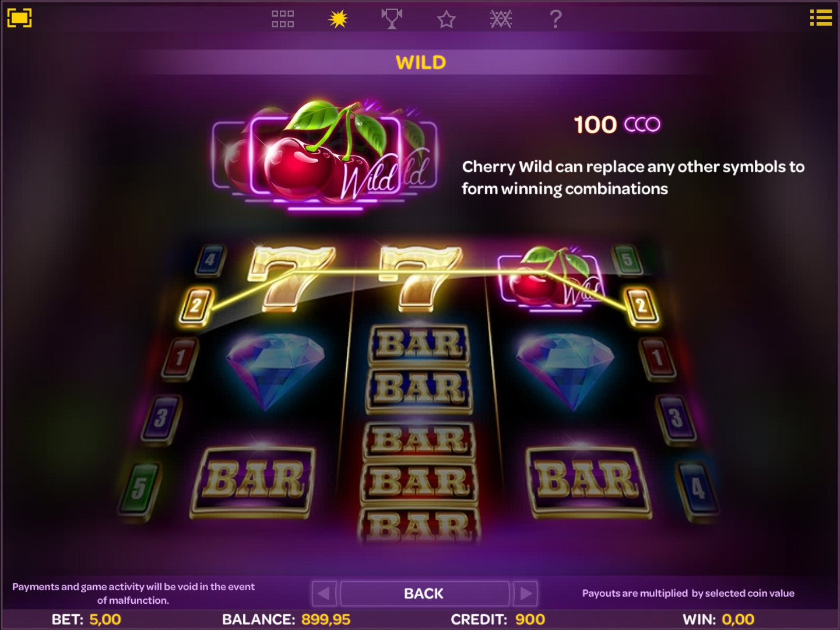Open the trophy payouts icon

[x=392, y=19]
